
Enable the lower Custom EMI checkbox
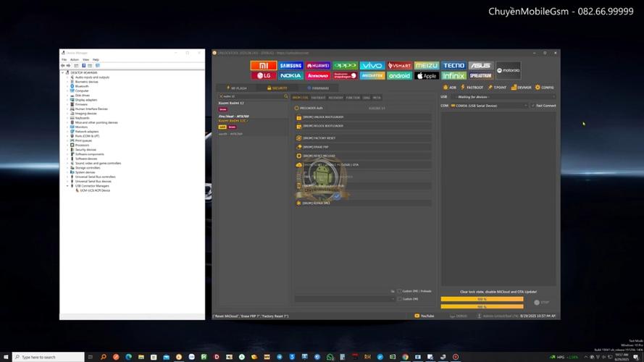(x=399, y=299)
